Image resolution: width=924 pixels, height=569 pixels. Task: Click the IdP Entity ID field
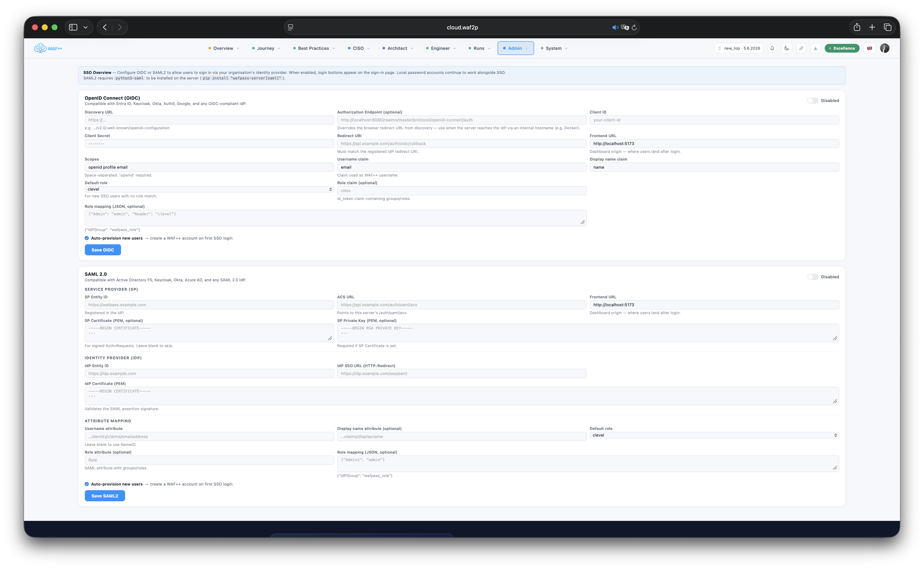[x=209, y=374]
